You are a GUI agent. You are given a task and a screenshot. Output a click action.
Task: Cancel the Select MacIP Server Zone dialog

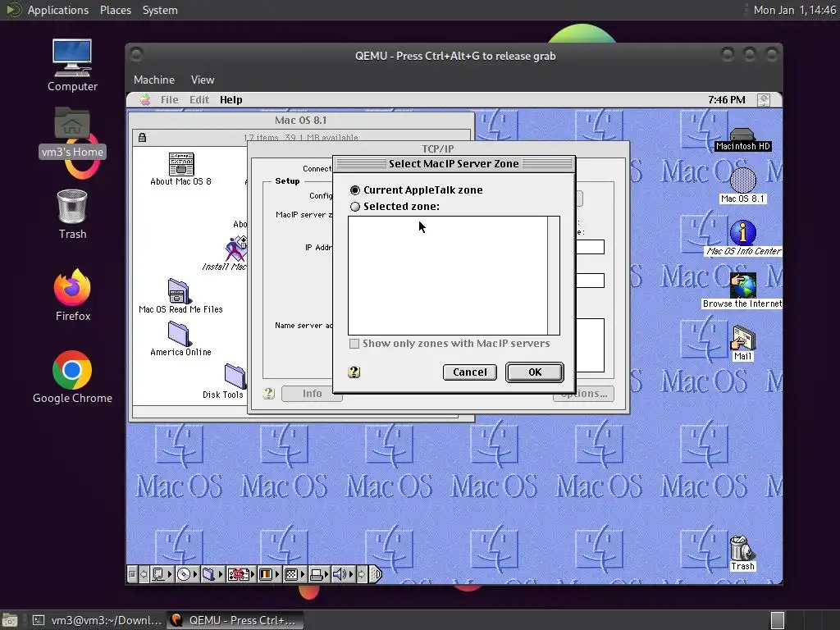470,372
